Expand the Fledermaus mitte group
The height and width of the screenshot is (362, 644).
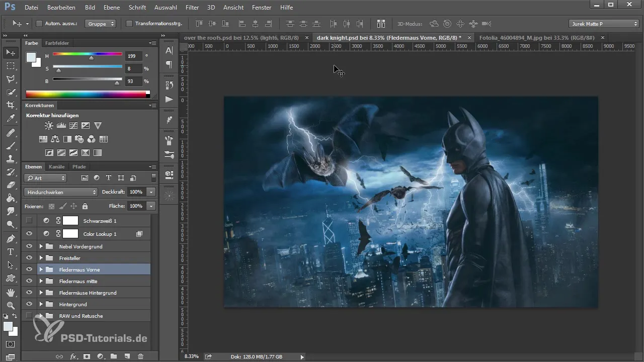(41, 281)
